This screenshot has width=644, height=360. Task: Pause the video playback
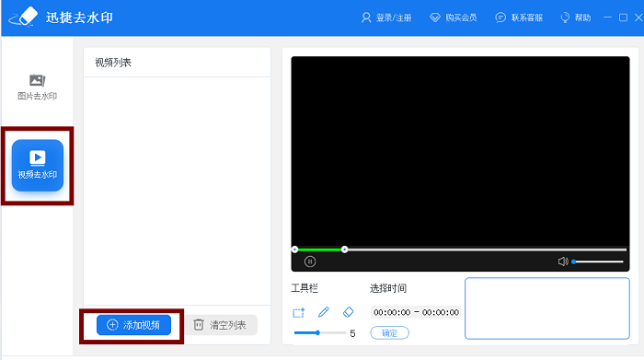coord(310,261)
